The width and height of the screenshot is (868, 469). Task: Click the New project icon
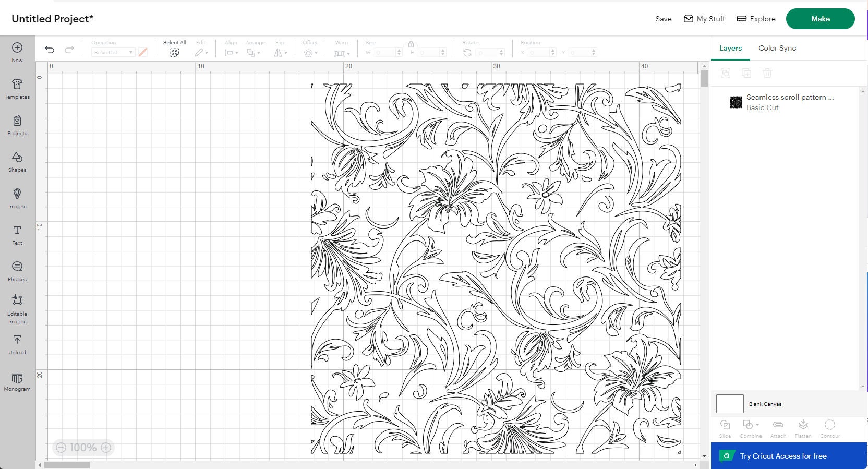pos(17,48)
